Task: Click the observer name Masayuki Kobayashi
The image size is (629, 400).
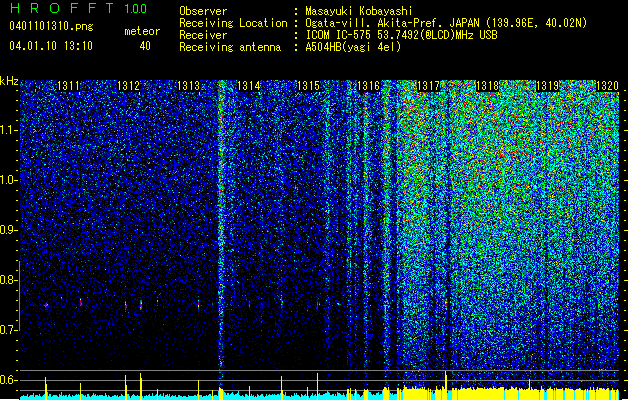Action: click(359, 11)
